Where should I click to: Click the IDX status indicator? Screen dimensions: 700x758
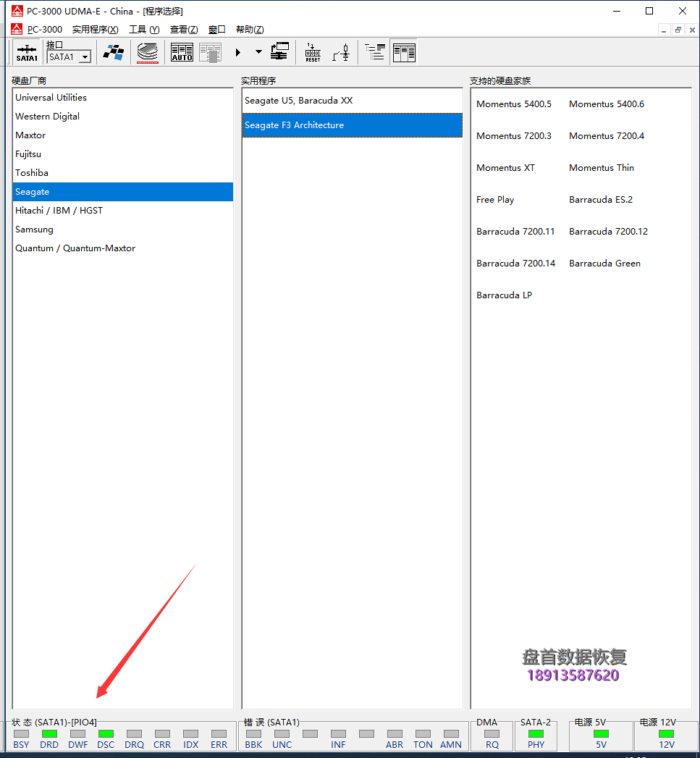tap(191, 734)
